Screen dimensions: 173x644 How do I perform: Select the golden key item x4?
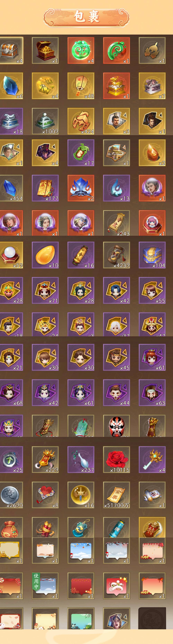[152, 460]
